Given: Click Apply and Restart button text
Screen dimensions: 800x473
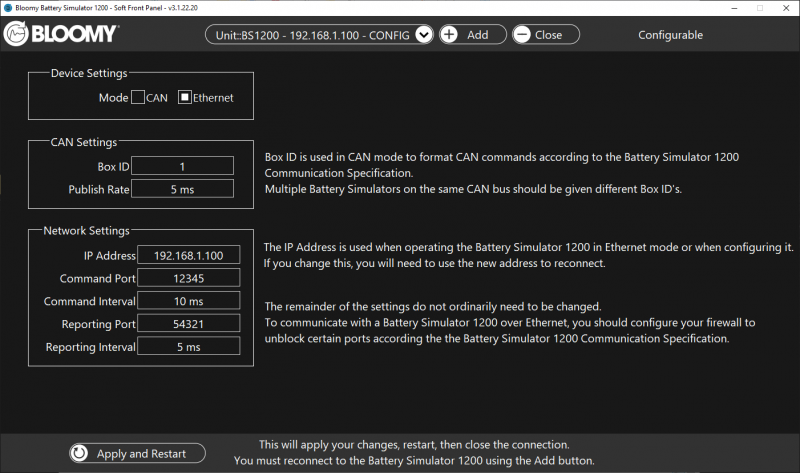Looking at the screenshot, I should (x=141, y=453).
